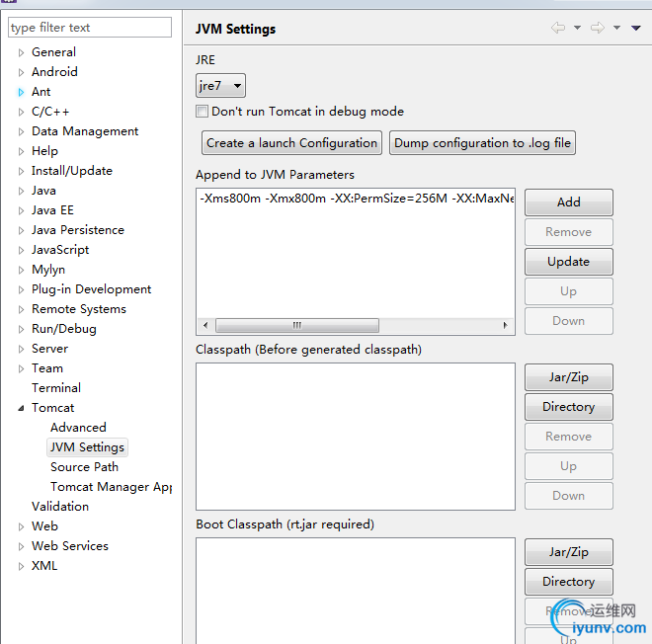Image resolution: width=652 pixels, height=644 pixels.
Task: Expand the C/C++ tree node
Action: 21,112
